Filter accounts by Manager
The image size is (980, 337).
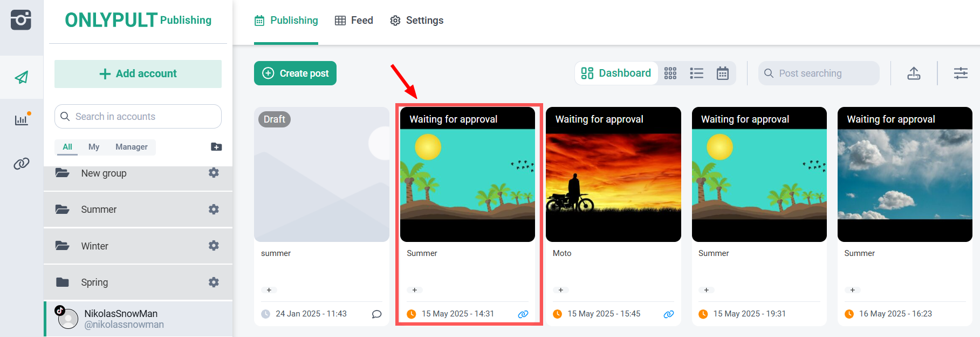[131, 147]
